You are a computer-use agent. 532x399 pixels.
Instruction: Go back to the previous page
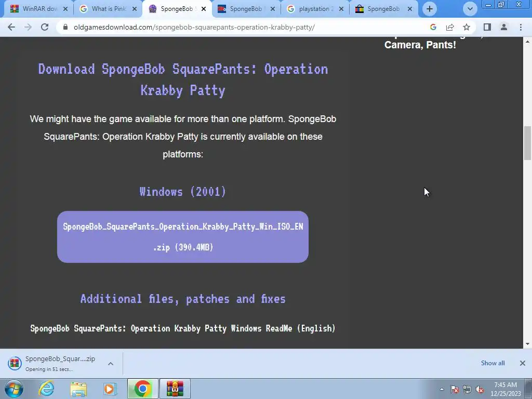tap(11, 27)
